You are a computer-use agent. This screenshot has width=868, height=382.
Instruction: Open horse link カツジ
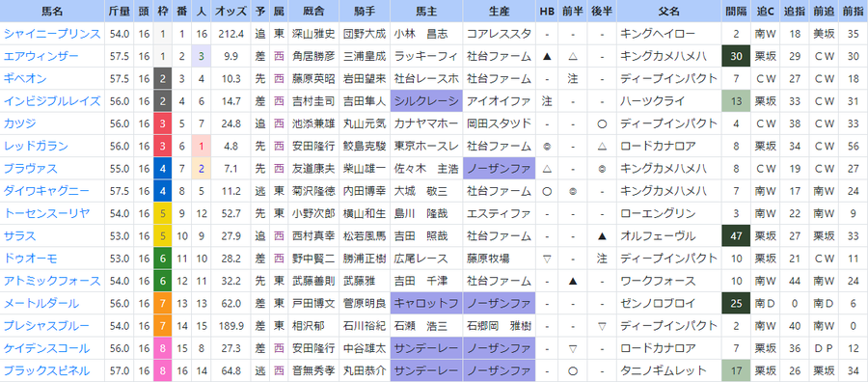coord(19,123)
